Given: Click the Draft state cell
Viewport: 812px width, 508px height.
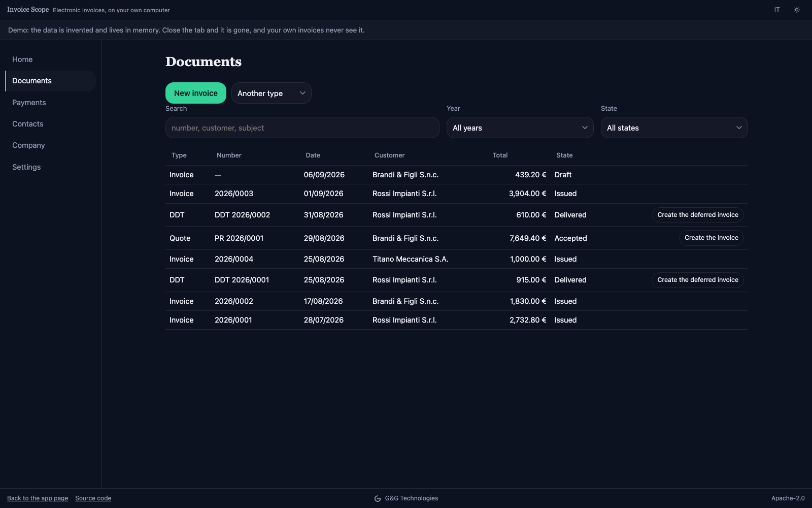Looking at the screenshot, I should click(x=563, y=175).
